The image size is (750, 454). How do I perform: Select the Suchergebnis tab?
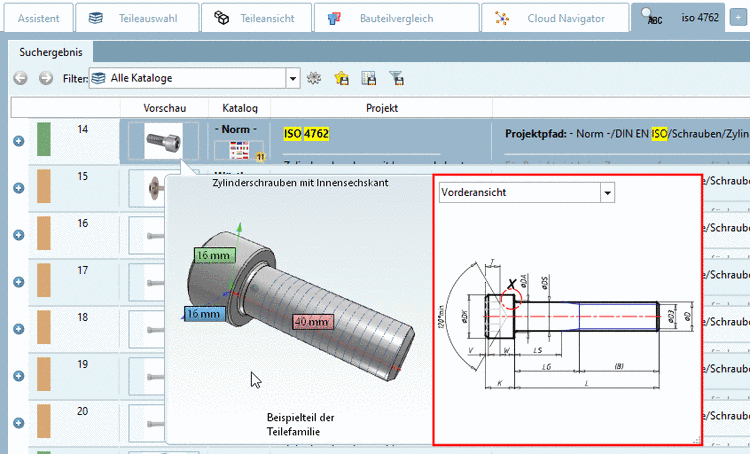pos(51,52)
